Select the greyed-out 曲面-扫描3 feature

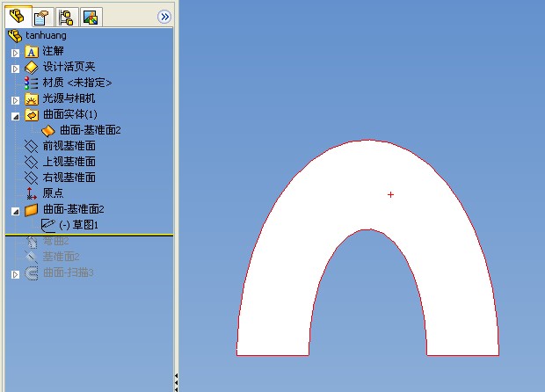point(69,272)
